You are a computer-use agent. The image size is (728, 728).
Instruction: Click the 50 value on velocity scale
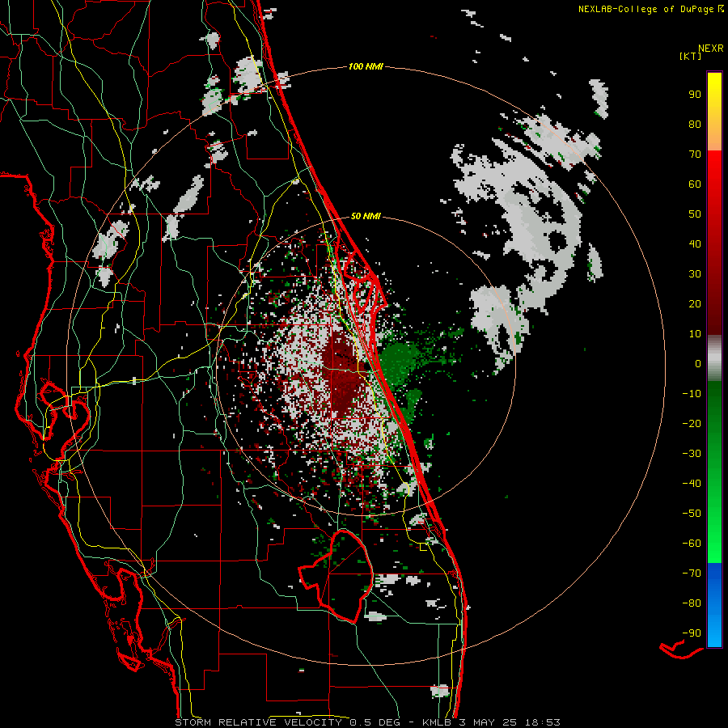pyautogui.click(x=695, y=214)
